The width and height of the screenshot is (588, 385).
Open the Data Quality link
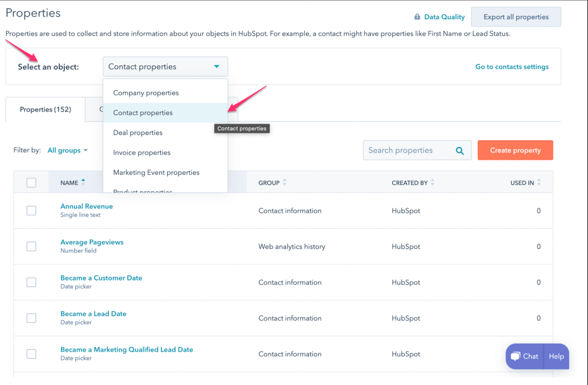coord(444,17)
